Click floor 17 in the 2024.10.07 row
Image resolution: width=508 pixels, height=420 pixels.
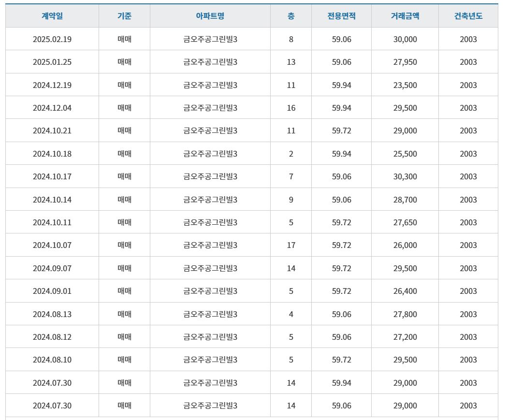coord(291,245)
